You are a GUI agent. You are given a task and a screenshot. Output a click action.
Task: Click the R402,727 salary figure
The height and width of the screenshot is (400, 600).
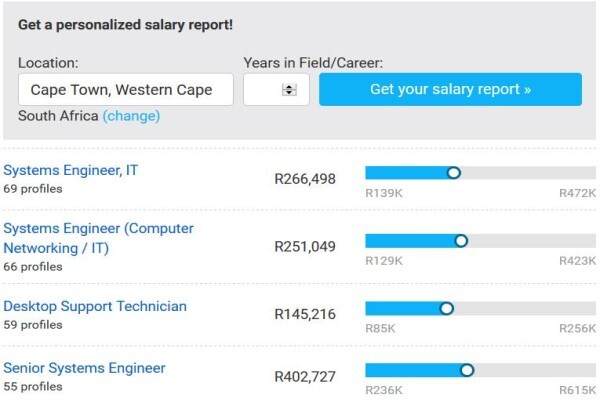click(x=305, y=377)
